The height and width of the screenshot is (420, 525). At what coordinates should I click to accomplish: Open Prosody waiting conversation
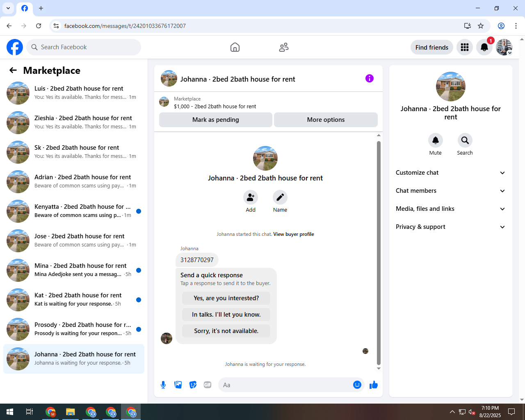(74, 329)
